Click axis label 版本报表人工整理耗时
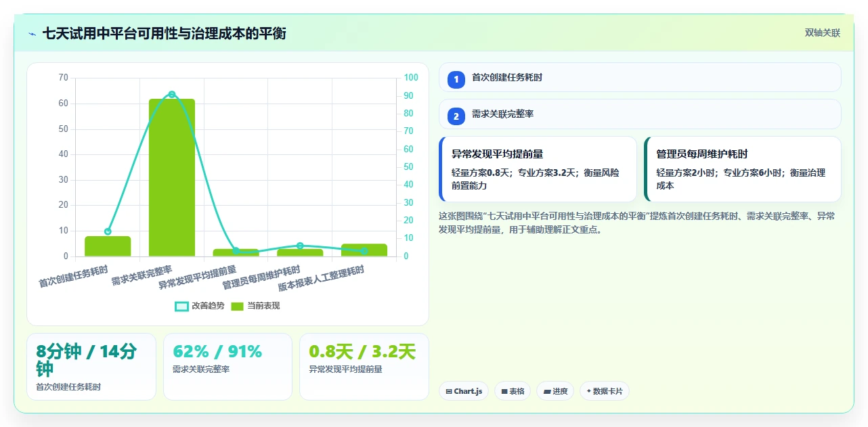 (x=322, y=278)
